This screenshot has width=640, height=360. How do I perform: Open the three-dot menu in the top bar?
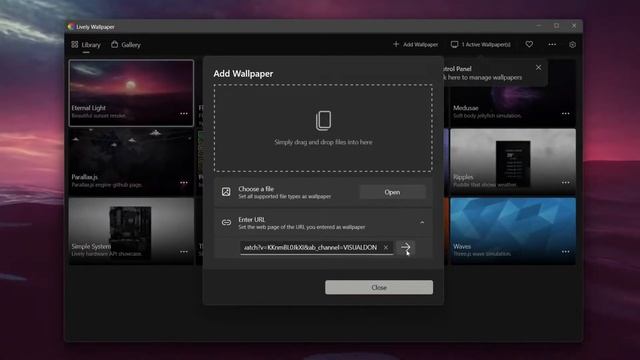click(x=552, y=44)
